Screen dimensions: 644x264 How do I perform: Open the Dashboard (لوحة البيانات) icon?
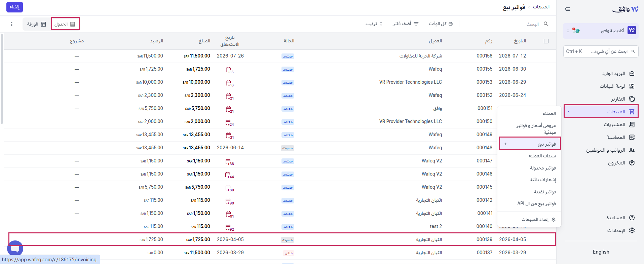[632, 86]
